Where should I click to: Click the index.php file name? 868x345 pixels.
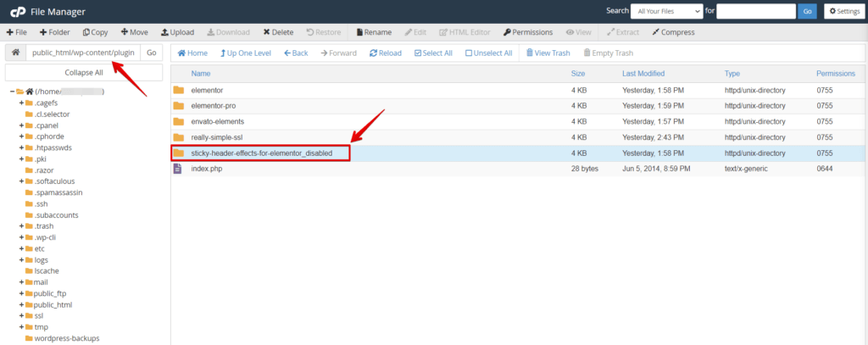tap(207, 169)
